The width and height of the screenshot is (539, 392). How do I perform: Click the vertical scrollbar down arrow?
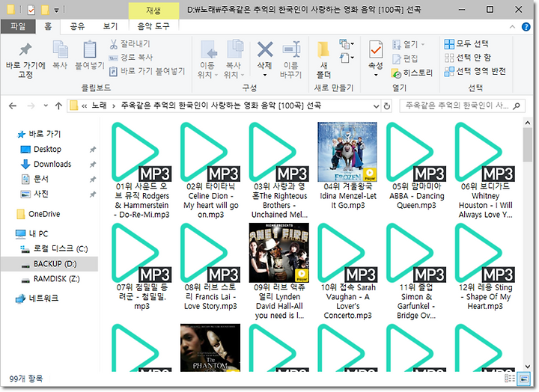coord(528,367)
